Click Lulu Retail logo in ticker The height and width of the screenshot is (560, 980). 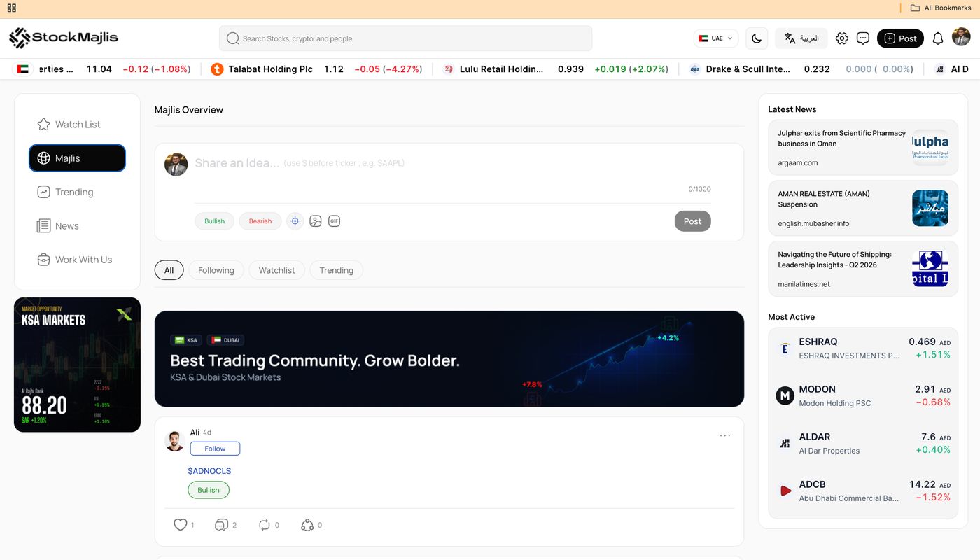pos(449,69)
